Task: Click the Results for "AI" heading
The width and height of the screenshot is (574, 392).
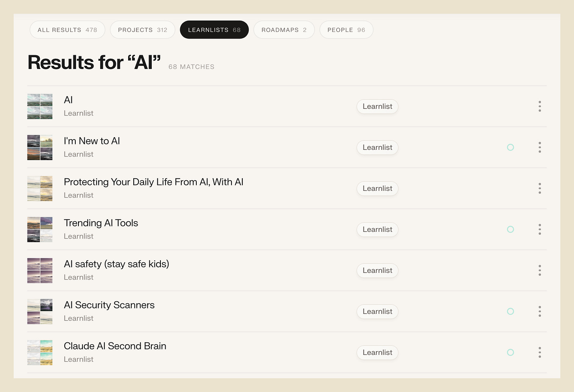Action: pos(94,62)
